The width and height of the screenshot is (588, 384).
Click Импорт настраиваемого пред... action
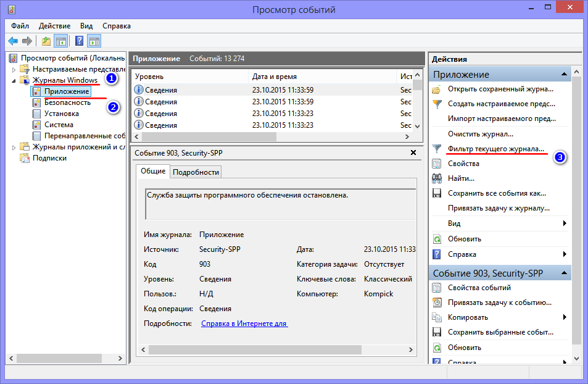(502, 119)
